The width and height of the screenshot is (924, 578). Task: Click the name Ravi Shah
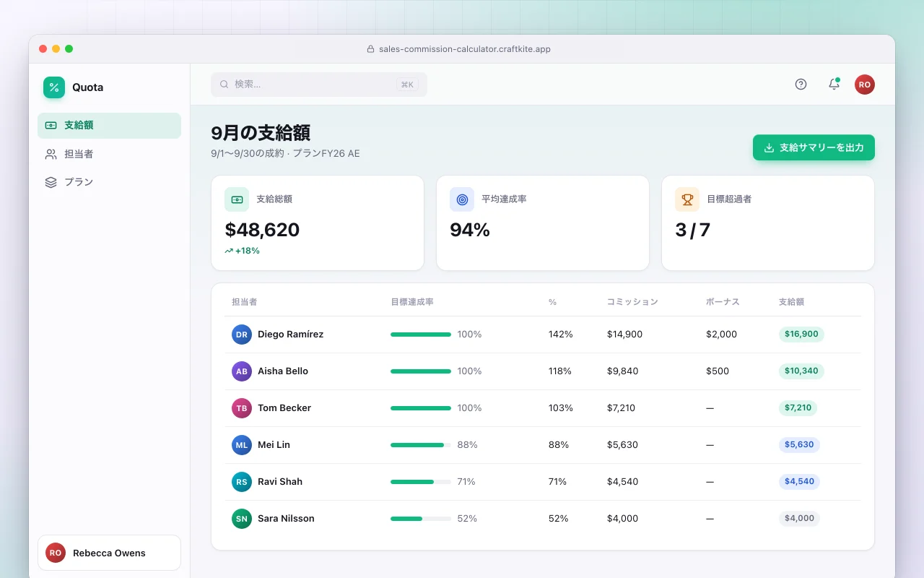[280, 482]
